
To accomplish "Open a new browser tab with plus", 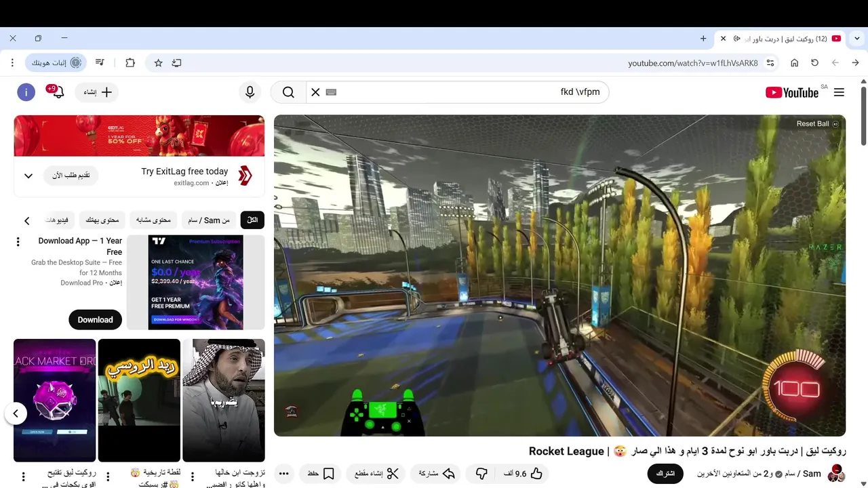I will 703,39.
